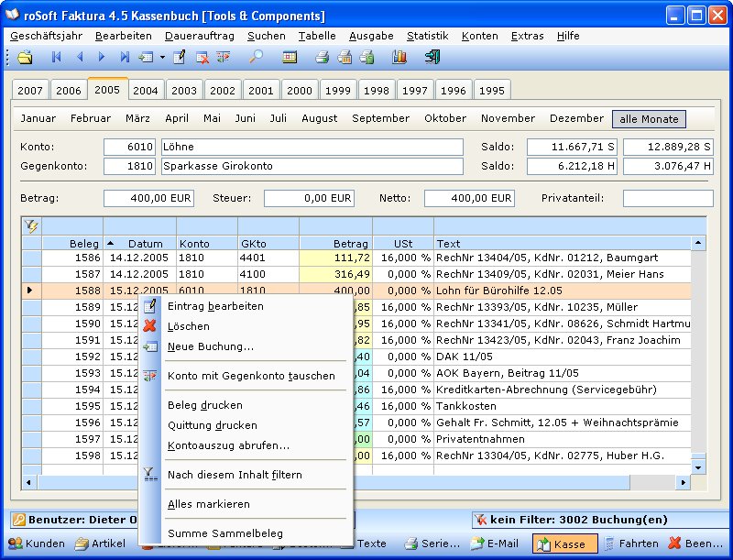This screenshot has width=733, height=560.
Task: Click the E-Mail button in bottom bar
Action: coord(495,544)
